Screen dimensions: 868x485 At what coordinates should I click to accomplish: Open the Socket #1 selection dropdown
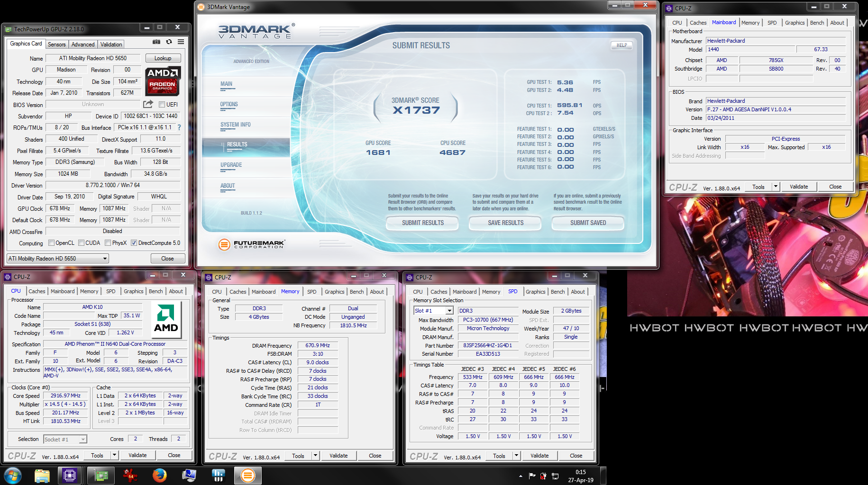(x=65, y=440)
